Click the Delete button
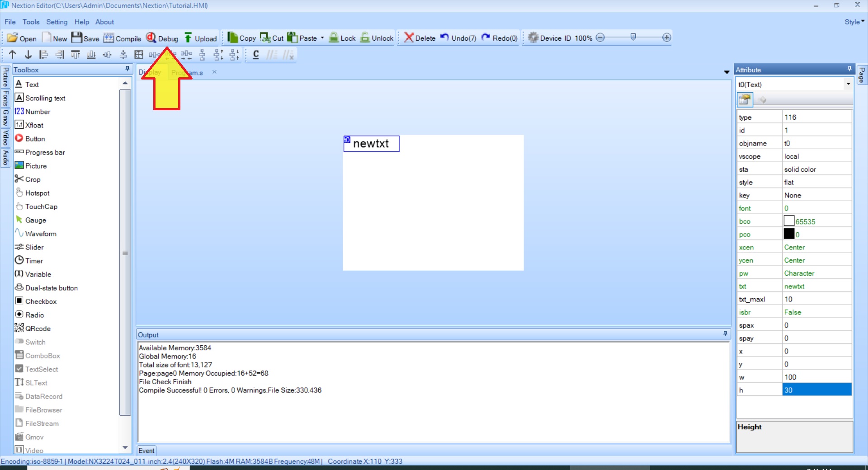868x470 pixels. (420, 38)
